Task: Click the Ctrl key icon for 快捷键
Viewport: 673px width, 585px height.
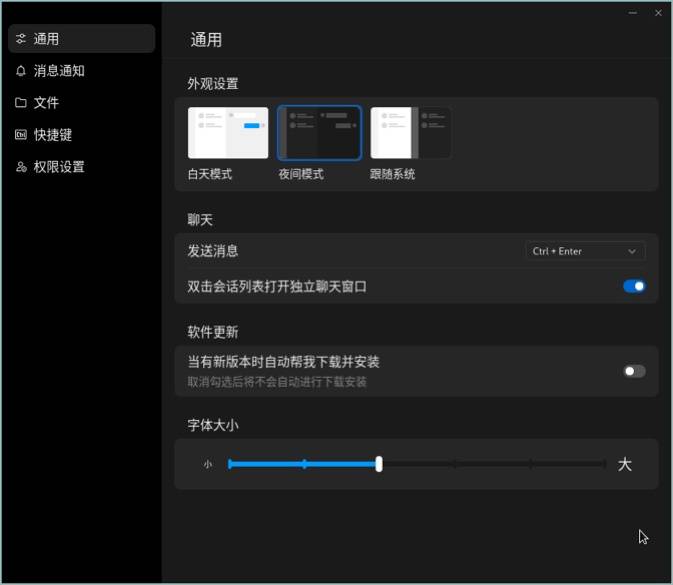Action: pyautogui.click(x=21, y=135)
